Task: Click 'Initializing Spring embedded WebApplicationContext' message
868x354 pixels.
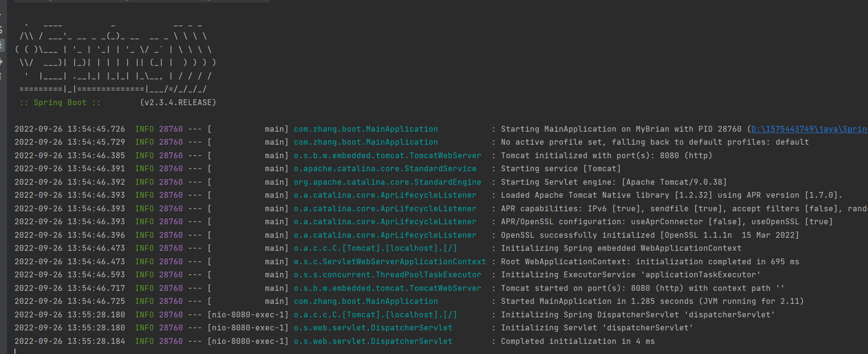Action: pos(621,248)
